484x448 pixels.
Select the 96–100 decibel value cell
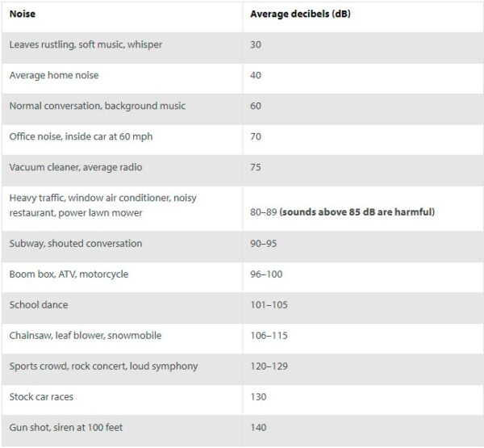tap(265, 274)
